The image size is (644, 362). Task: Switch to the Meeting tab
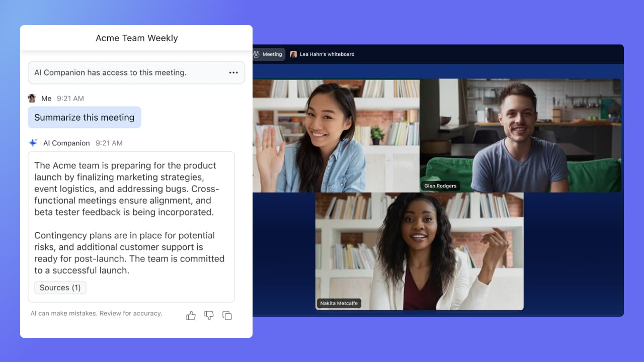269,54
